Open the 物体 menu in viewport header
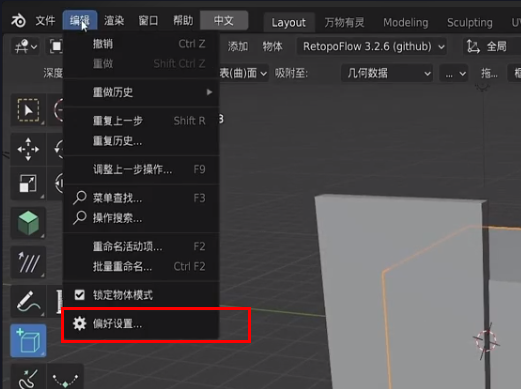Image resolution: width=521 pixels, height=389 pixels. click(x=272, y=46)
